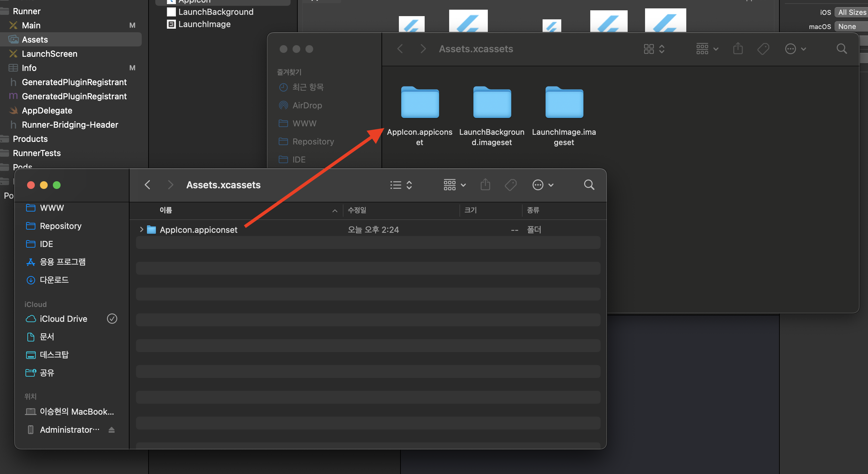Open iOS All Sizes popup in inspector

pos(851,12)
